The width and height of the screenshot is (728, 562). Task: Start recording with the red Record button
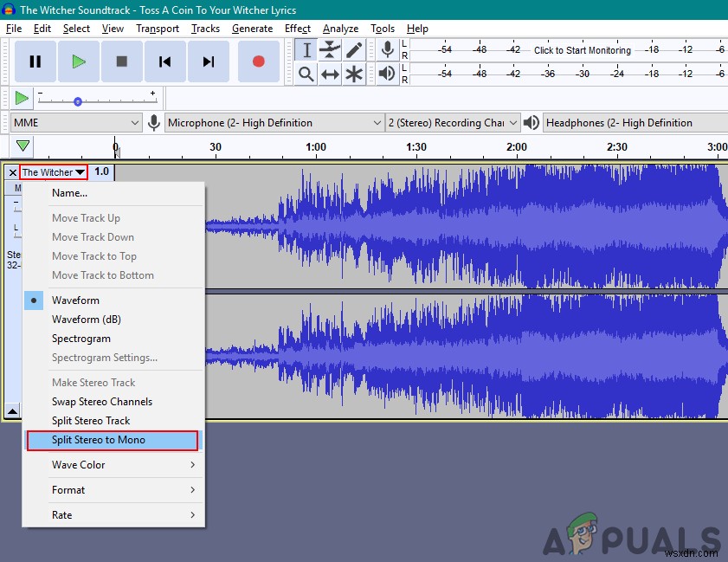(258, 61)
